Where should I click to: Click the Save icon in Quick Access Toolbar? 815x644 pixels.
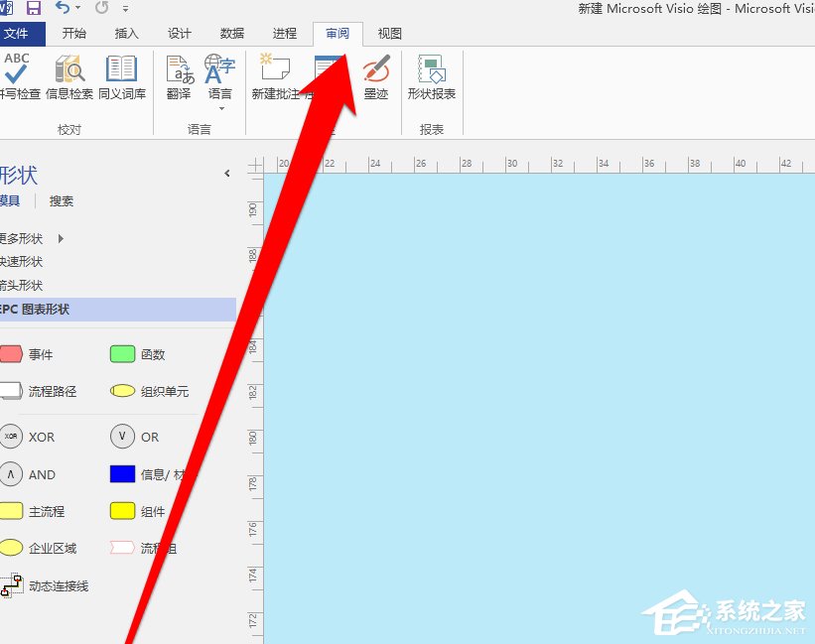click(x=33, y=8)
